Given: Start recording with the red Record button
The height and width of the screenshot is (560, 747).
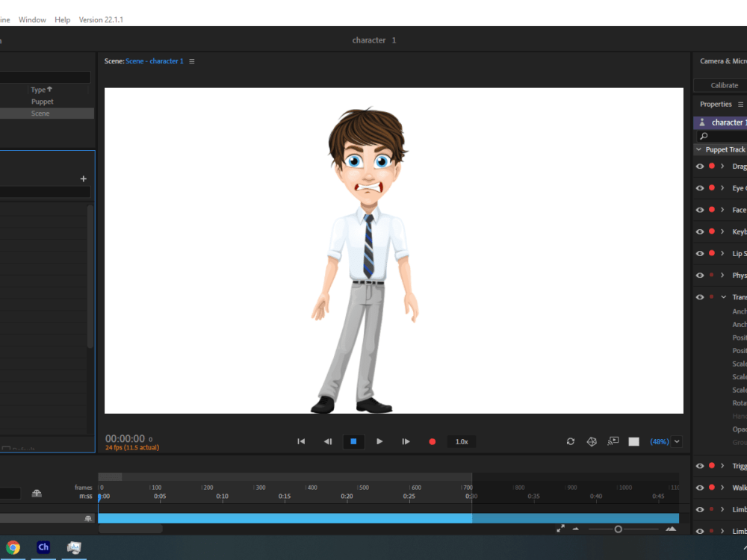Looking at the screenshot, I should [432, 442].
